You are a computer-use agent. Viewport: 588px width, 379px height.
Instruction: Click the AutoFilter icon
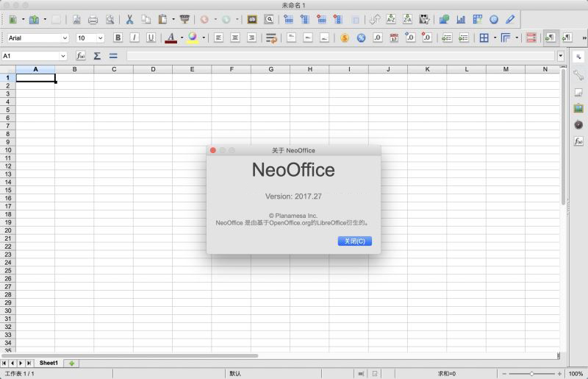tap(424, 20)
